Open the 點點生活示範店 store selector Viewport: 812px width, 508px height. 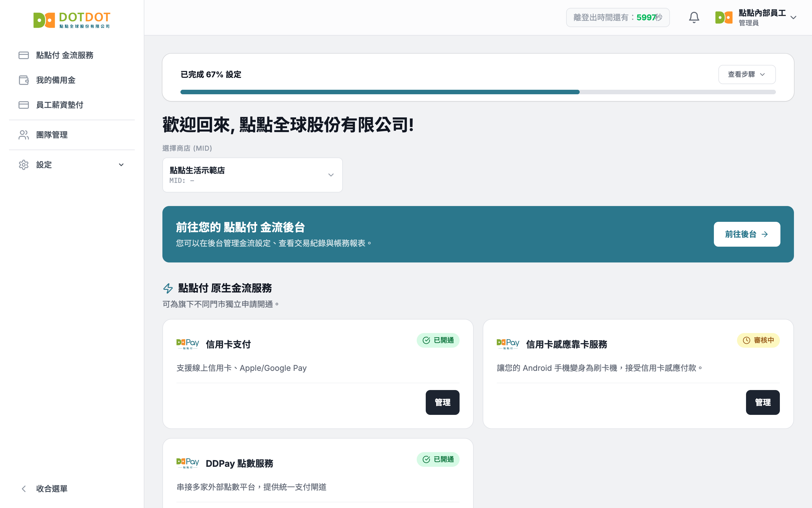(x=252, y=175)
